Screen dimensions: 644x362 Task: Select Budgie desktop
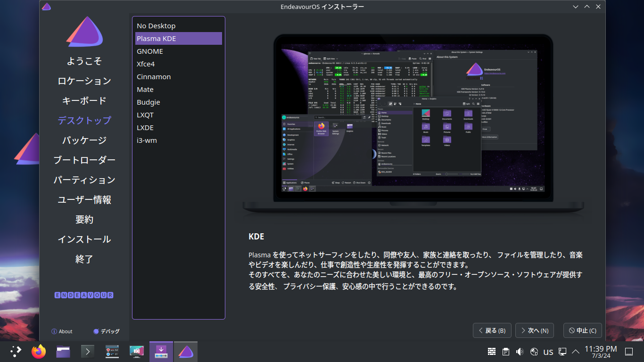click(179, 102)
